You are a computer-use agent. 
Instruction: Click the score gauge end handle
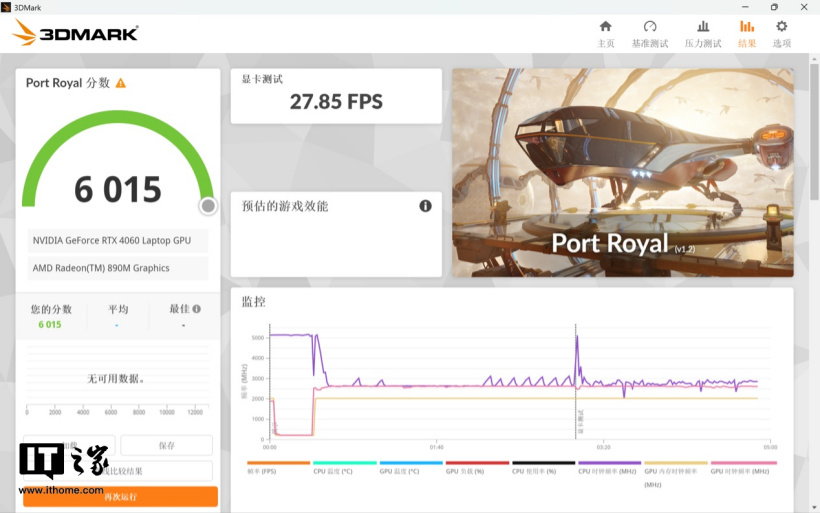click(x=208, y=206)
